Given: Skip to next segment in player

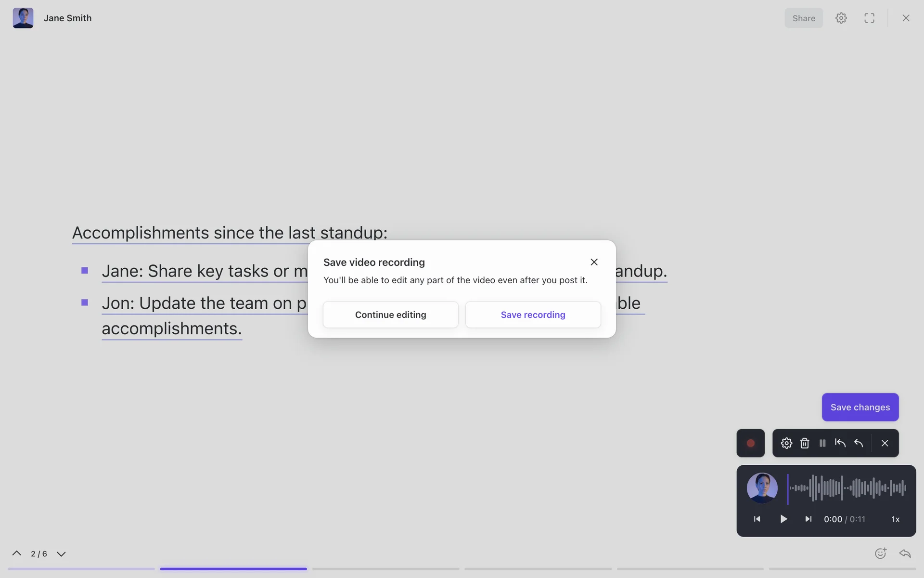Looking at the screenshot, I should coord(808,519).
